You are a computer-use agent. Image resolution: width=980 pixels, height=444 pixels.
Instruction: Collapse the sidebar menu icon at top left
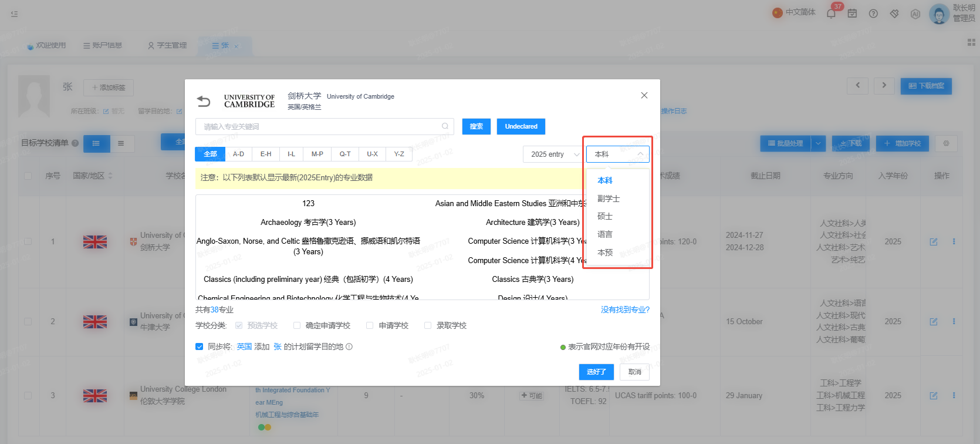(14, 13)
